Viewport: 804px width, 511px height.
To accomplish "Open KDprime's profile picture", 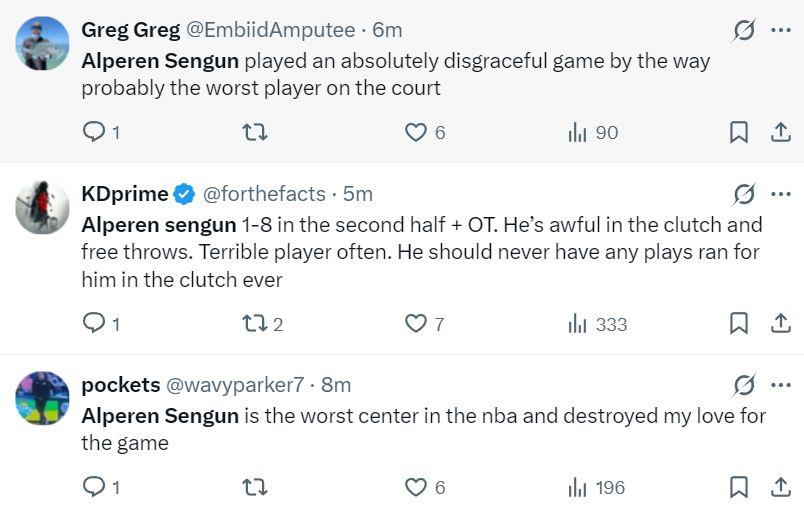I will click(x=42, y=206).
